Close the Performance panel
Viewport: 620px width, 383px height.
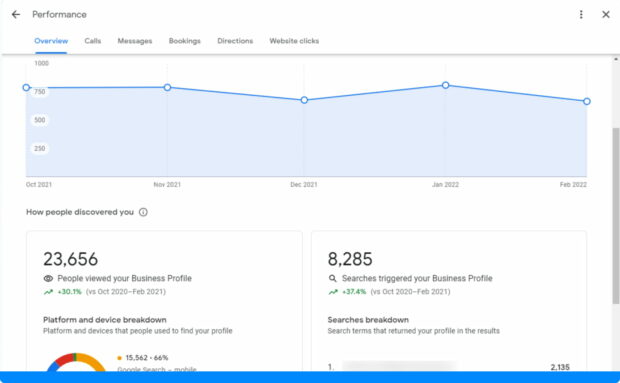[606, 15]
